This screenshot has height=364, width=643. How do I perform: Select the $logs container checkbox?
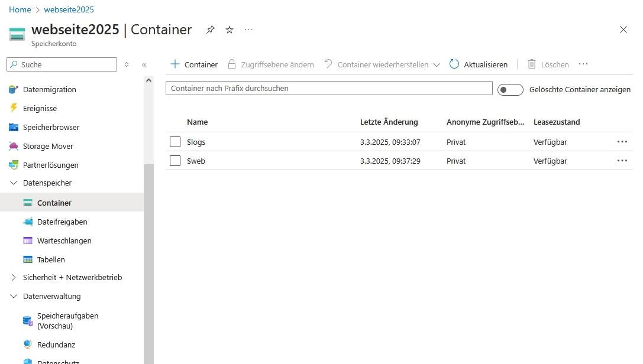(175, 142)
